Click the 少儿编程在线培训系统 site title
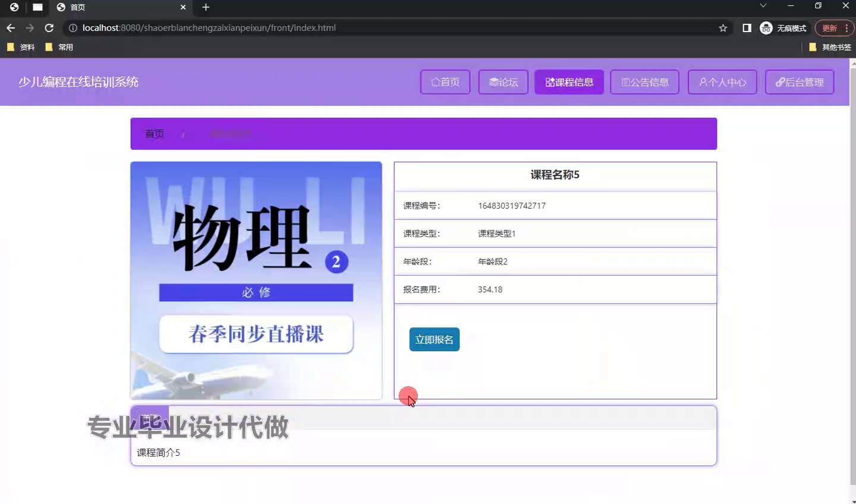Image resolution: width=856 pixels, height=504 pixels. coord(78,82)
